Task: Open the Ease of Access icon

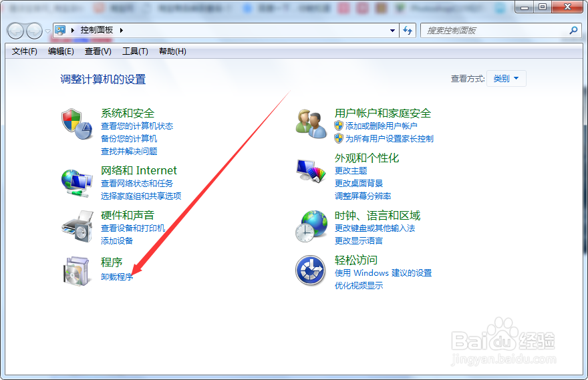Action: coord(310,270)
